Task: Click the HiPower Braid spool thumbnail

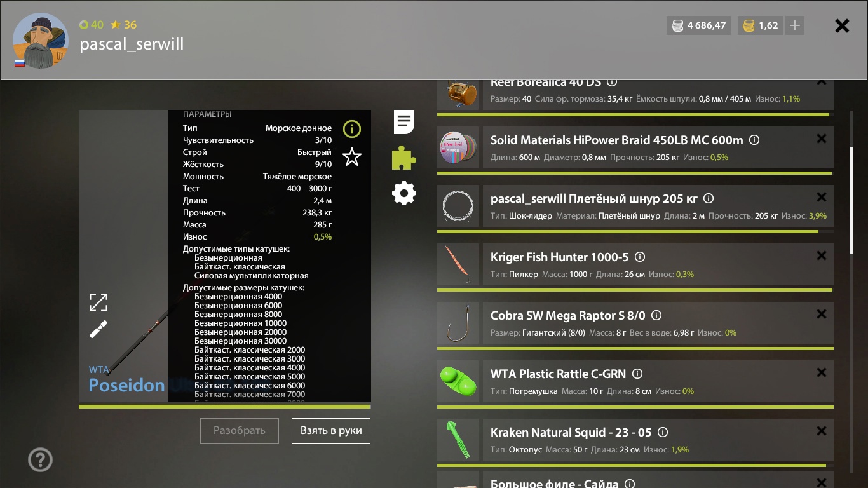Action: point(458,147)
